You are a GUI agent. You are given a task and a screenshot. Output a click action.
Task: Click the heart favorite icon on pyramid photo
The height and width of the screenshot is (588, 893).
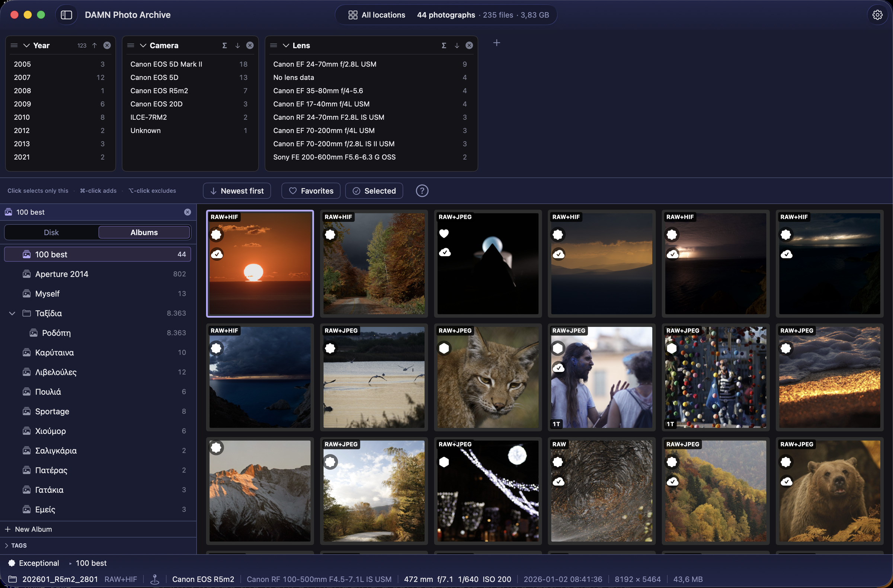[x=444, y=234]
